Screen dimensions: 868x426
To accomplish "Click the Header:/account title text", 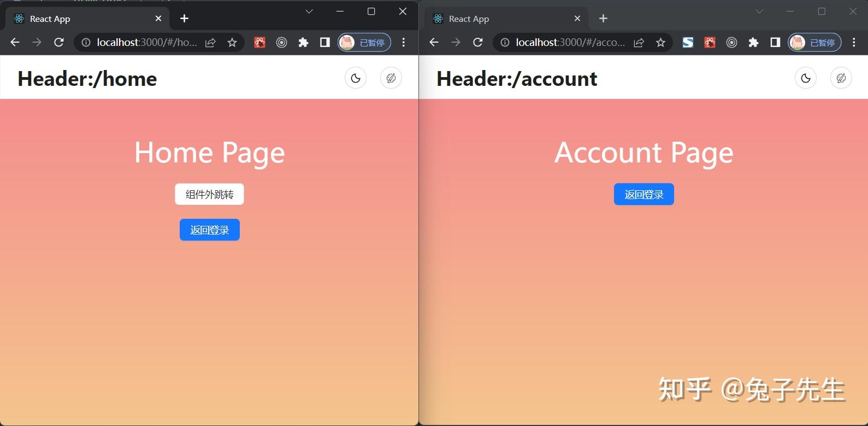I will click(517, 79).
